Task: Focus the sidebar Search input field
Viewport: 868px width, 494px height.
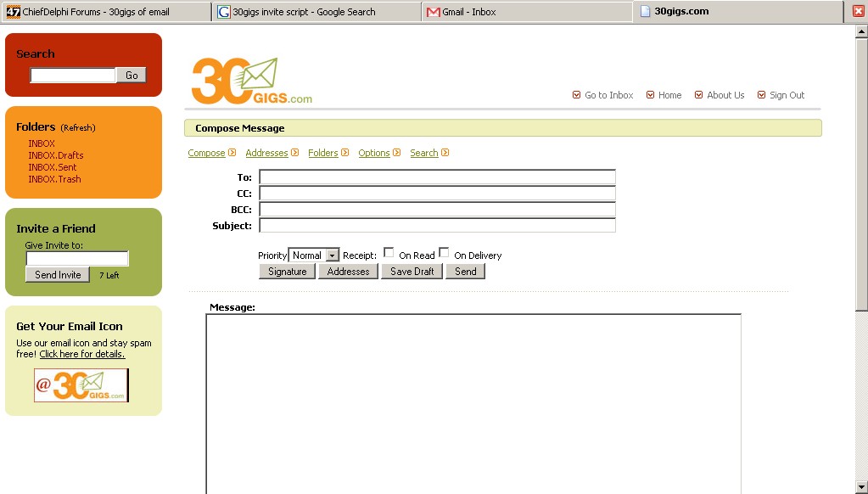Action: (x=73, y=76)
